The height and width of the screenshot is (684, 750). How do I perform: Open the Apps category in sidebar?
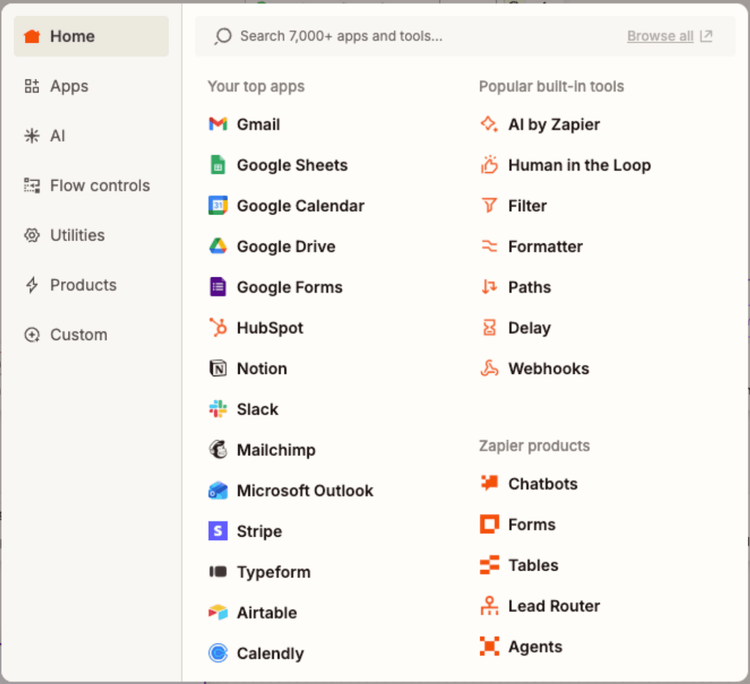[69, 86]
